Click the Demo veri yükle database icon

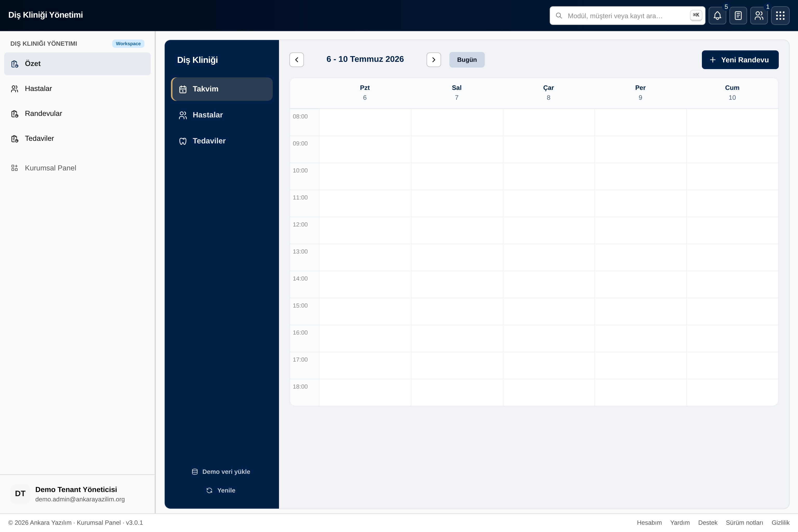(195, 472)
